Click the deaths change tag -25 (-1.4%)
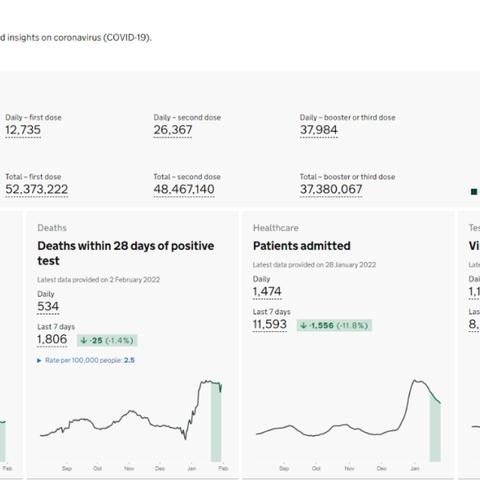Screen dimensions: 480x480 pyautogui.click(x=107, y=340)
